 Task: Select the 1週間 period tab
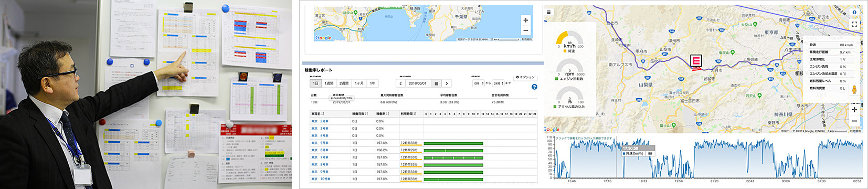(329, 83)
